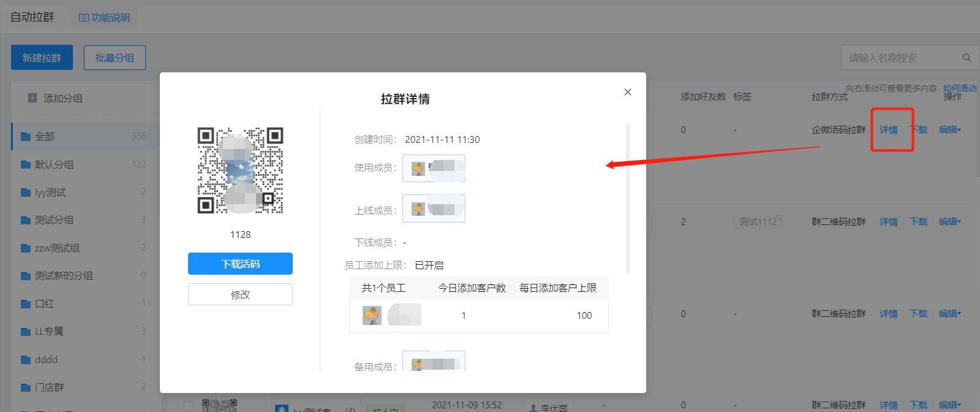Select the LL专属 group folder
The width and height of the screenshot is (980, 412).
pos(85,331)
